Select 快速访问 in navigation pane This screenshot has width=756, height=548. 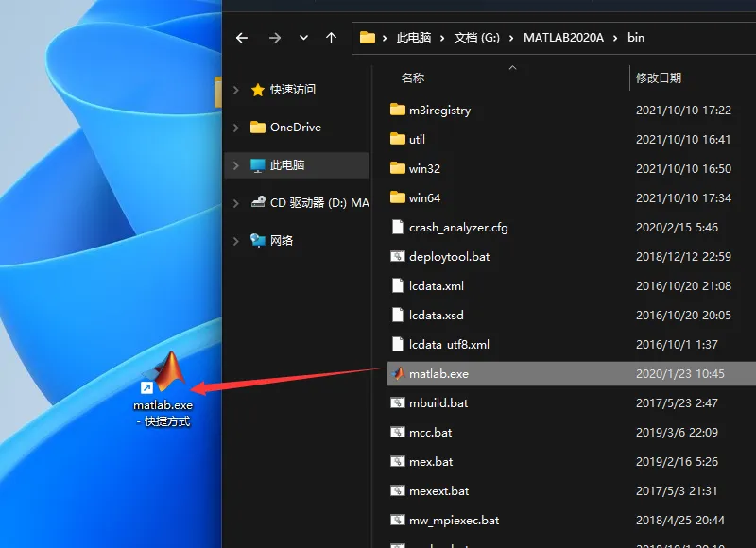click(x=293, y=90)
